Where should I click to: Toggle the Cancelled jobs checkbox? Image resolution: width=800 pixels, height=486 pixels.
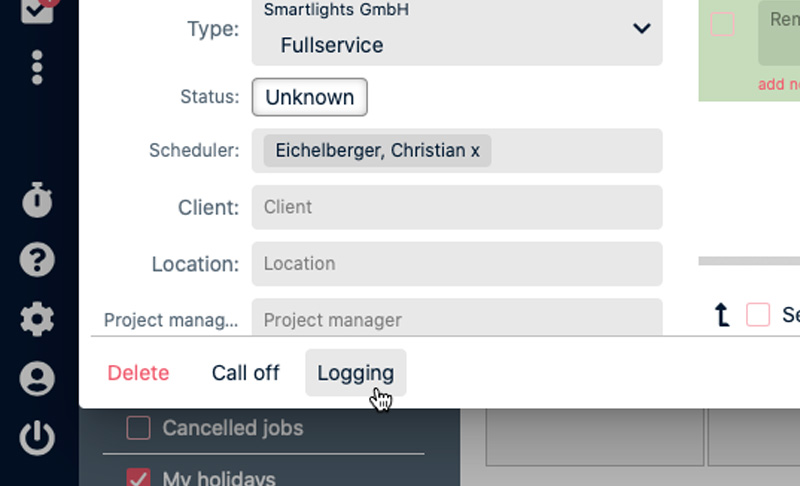coord(138,428)
